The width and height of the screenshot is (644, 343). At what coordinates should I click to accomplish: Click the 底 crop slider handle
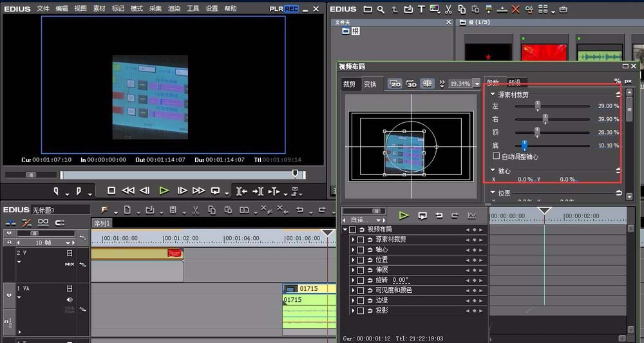pyautogui.click(x=524, y=145)
